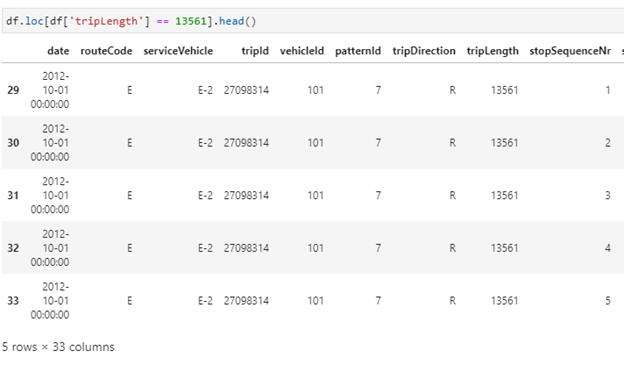
Task: Select the 'tripLength' column header
Action: coord(492,51)
